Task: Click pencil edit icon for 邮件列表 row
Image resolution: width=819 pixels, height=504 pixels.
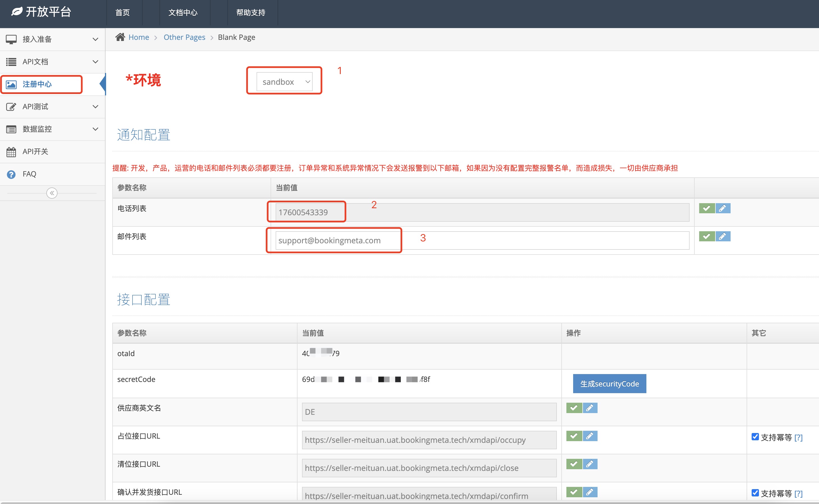Action: coord(723,236)
